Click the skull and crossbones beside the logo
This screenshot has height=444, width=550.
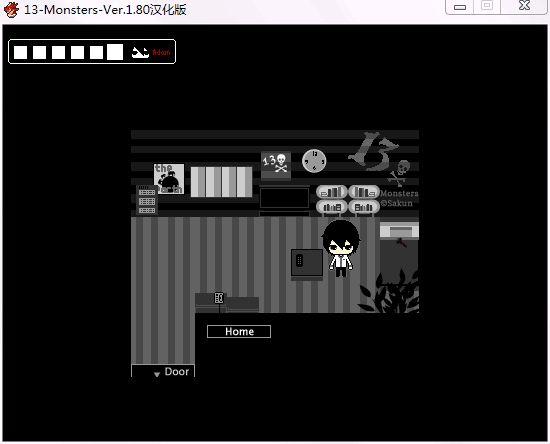pos(400,173)
